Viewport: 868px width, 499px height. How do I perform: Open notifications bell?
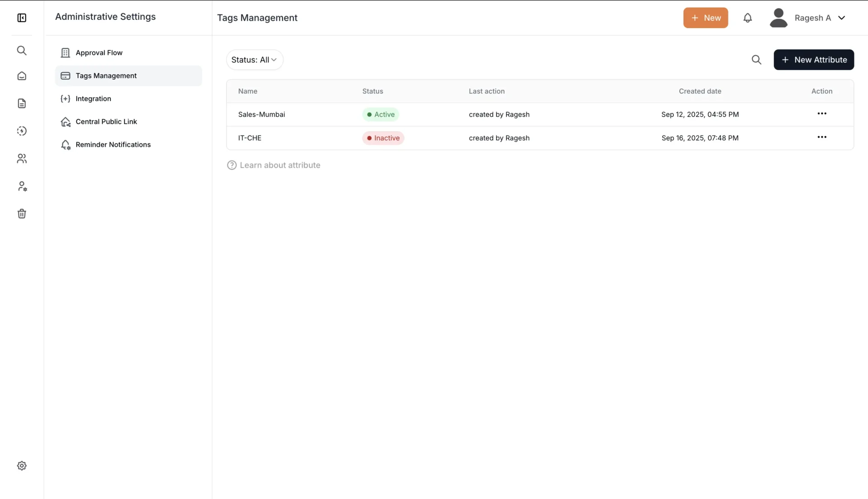[748, 18]
